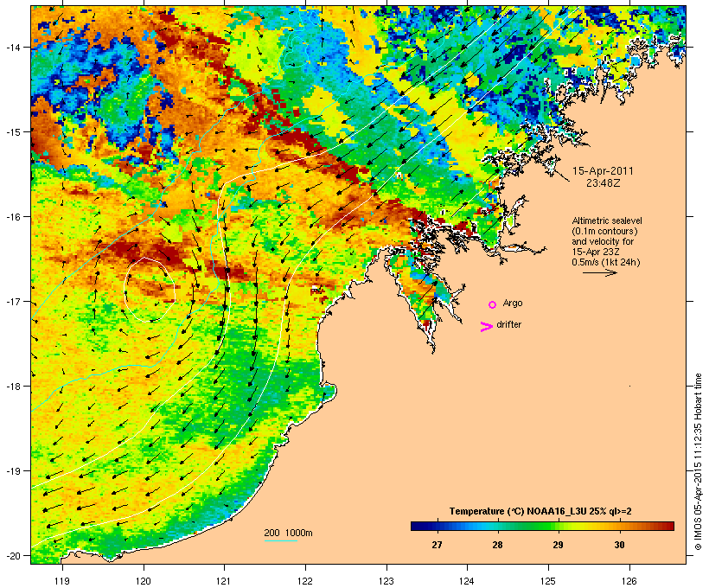The width and height of the screenshot is (709, 588).
Task: Click the '123' longitude axis label
Action: 386,581
